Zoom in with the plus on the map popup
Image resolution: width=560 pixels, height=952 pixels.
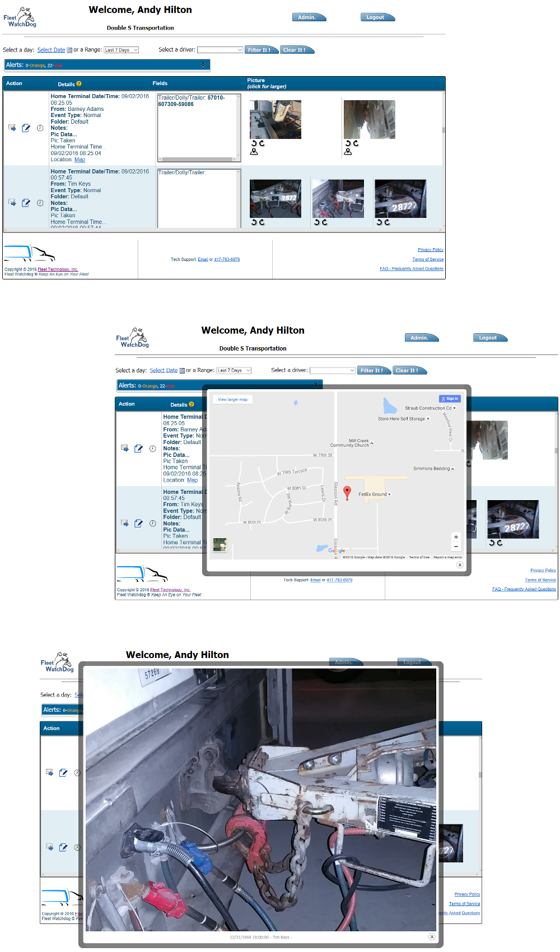coord(456,536)
